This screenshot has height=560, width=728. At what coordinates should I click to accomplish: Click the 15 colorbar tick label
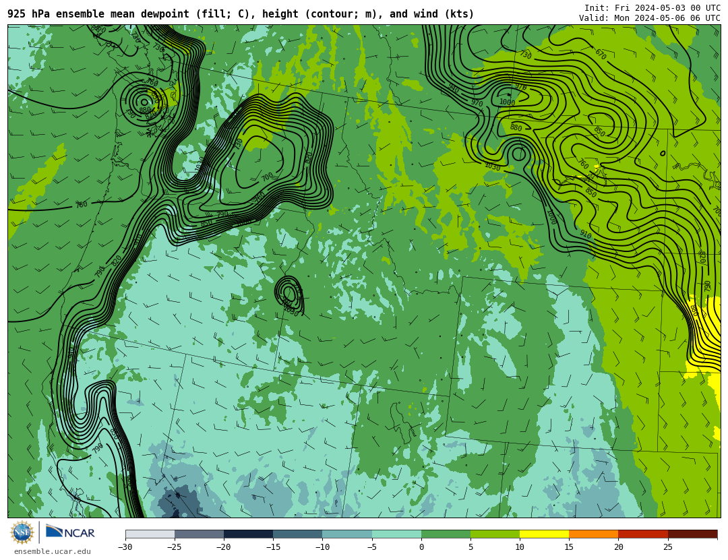[x=569, y=547]
